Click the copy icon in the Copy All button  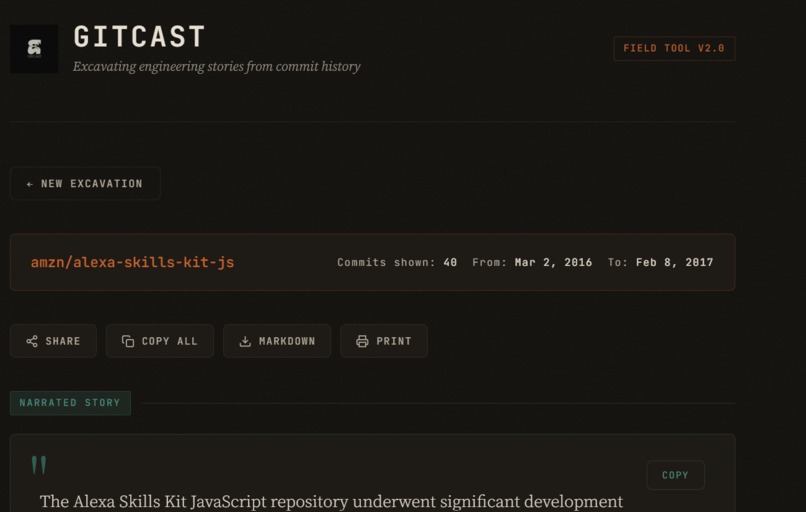click(x=128, y=341)
